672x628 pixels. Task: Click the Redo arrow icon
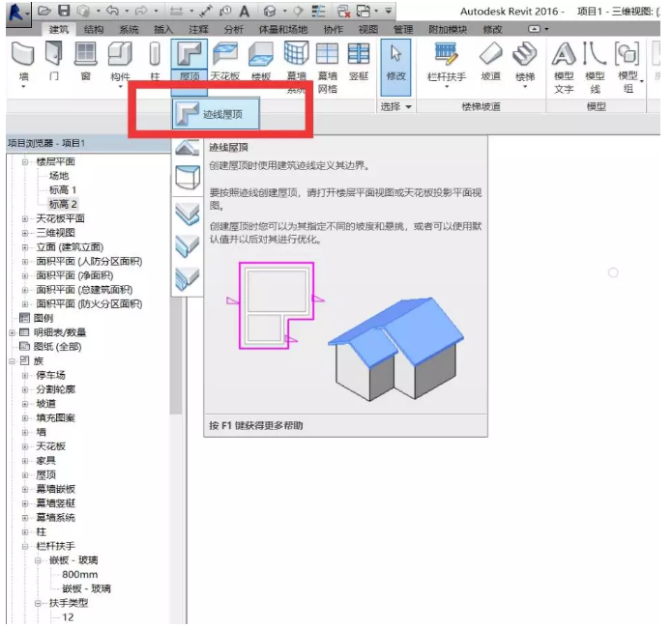[x=142, y=11]
